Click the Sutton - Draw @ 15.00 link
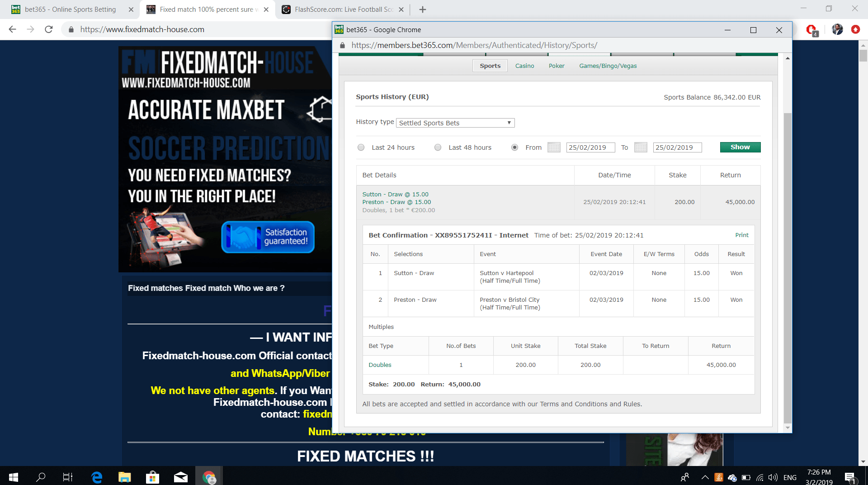The height and width of the screenshot is (485, 868). (395, 195)
